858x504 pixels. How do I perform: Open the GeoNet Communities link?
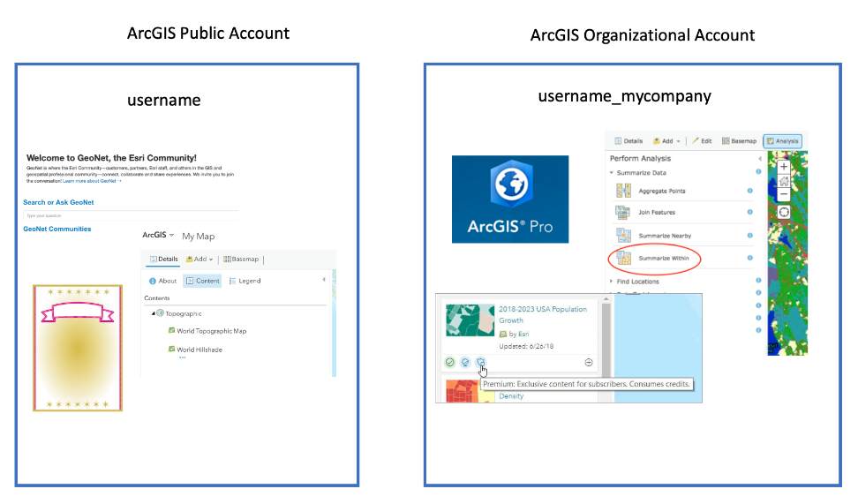pos(56,229)
